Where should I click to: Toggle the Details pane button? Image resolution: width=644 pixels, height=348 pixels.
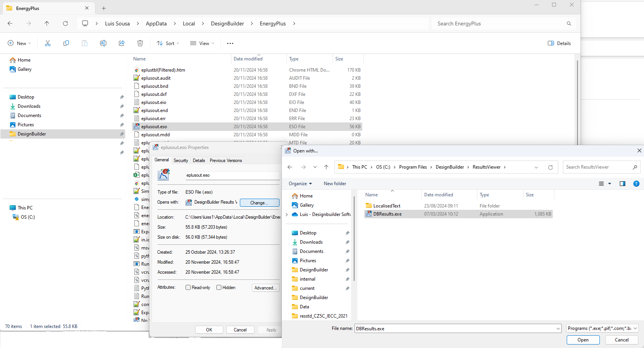(559, 43)
